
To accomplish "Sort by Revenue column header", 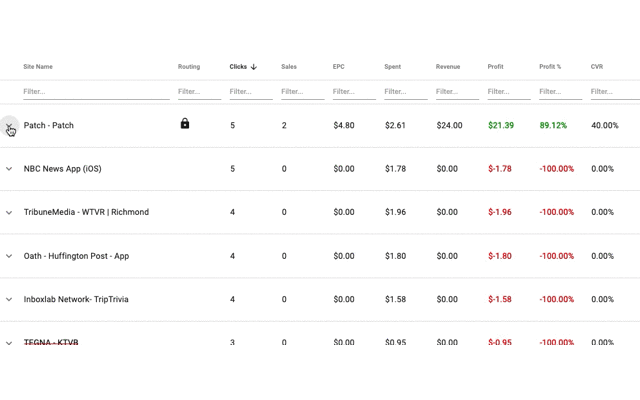I will [448, 67].
